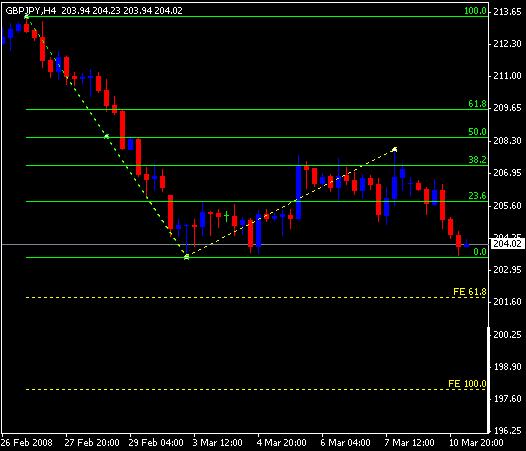526x451 pixels.
Task: Click the 3 Mar 12:00 time label
Action: point(218,443)
